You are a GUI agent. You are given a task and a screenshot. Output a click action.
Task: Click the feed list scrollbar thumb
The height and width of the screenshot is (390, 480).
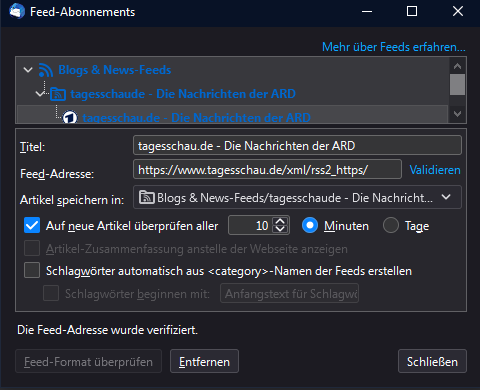pyautogui.click(x=457, y=85)
